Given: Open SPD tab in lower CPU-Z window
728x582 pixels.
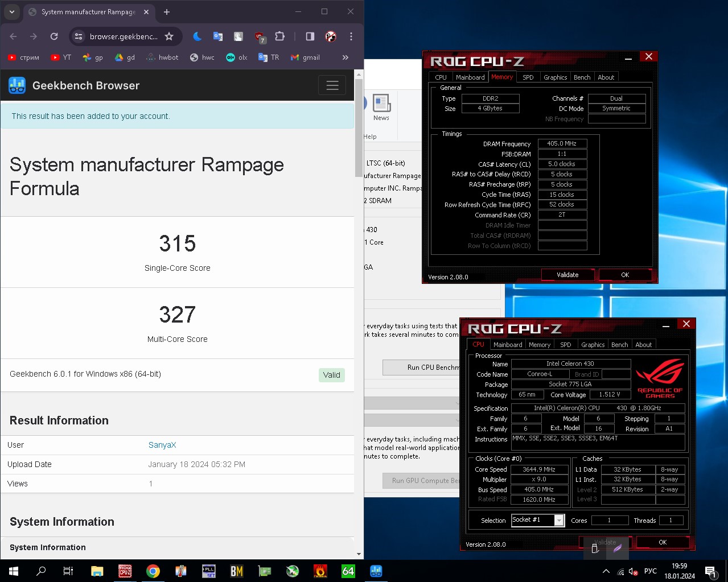Looking at the screenshot, I should click(566, 345).
